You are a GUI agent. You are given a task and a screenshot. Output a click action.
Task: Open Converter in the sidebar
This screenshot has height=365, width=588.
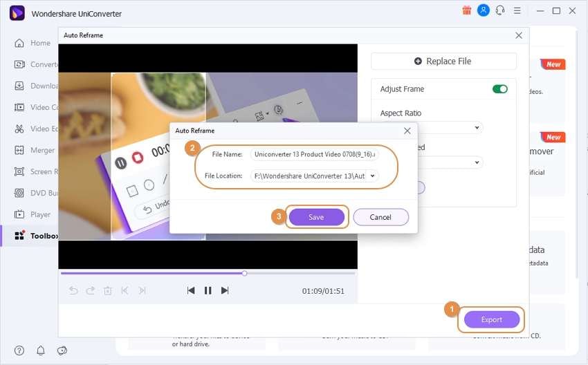coord(36,64)
